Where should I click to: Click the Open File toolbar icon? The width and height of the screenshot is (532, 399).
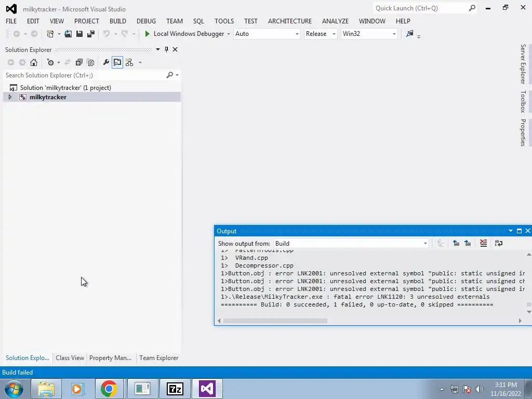pyautogui.click(x=68, y=34)
